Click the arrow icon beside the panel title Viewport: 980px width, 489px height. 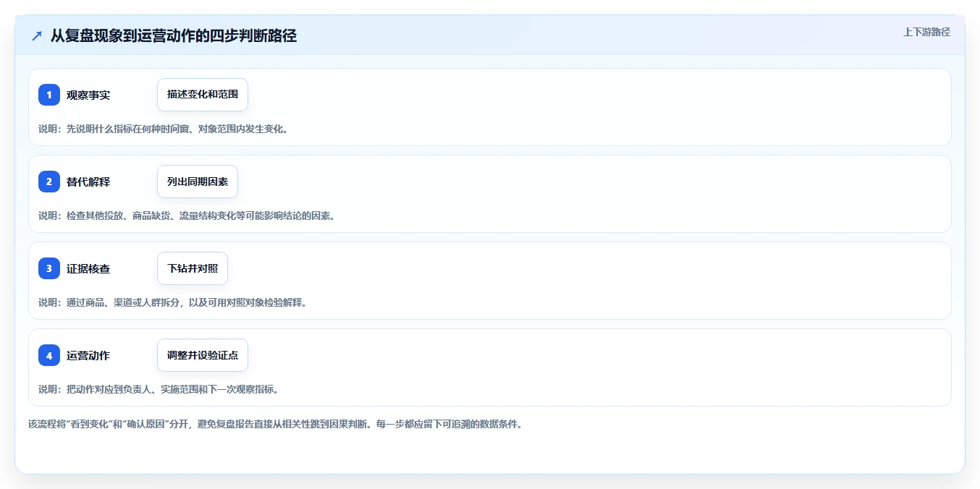click(x=36, y=35)
